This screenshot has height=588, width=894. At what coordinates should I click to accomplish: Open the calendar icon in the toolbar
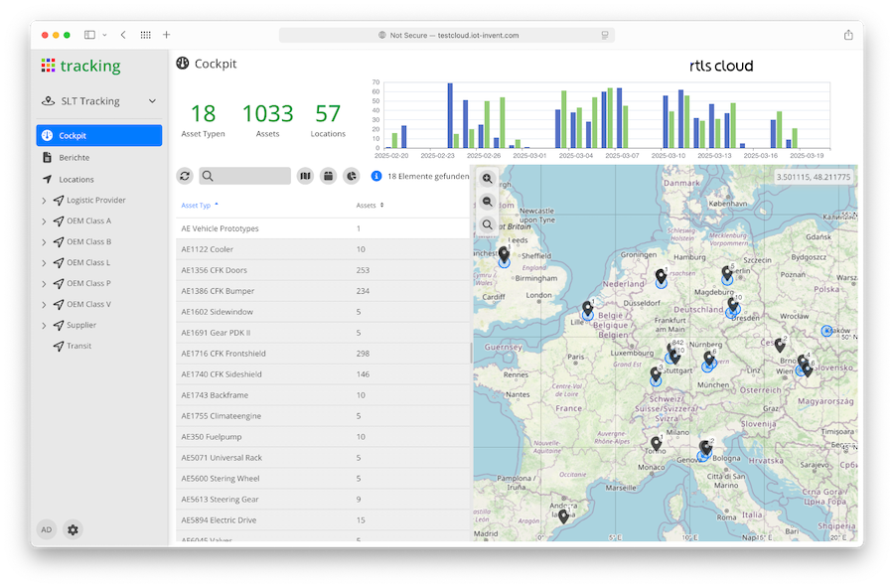click(328, 176)
